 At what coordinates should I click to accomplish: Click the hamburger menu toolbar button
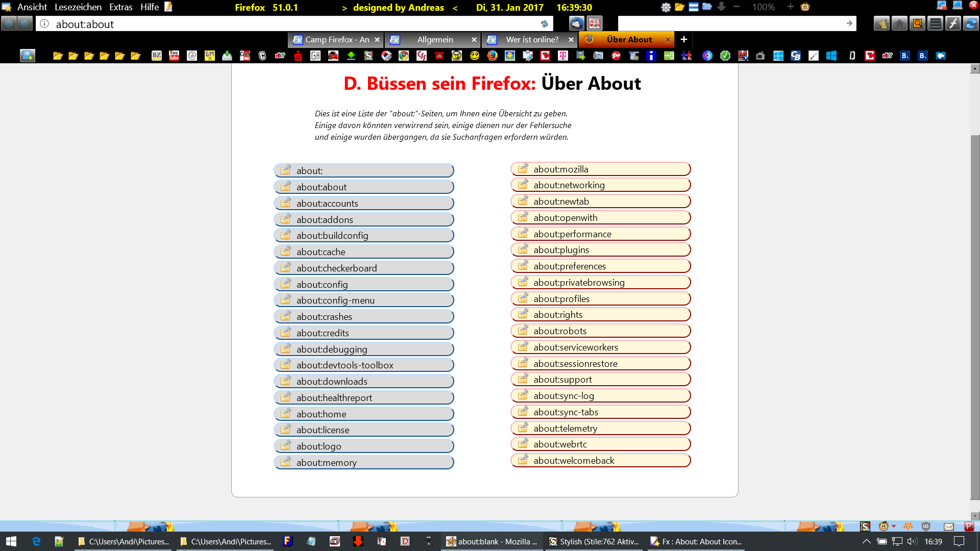point(935,23)
